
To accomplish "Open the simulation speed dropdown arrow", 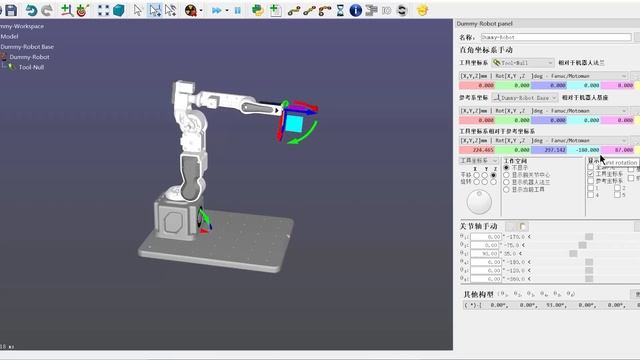I will tap(227, 11).
